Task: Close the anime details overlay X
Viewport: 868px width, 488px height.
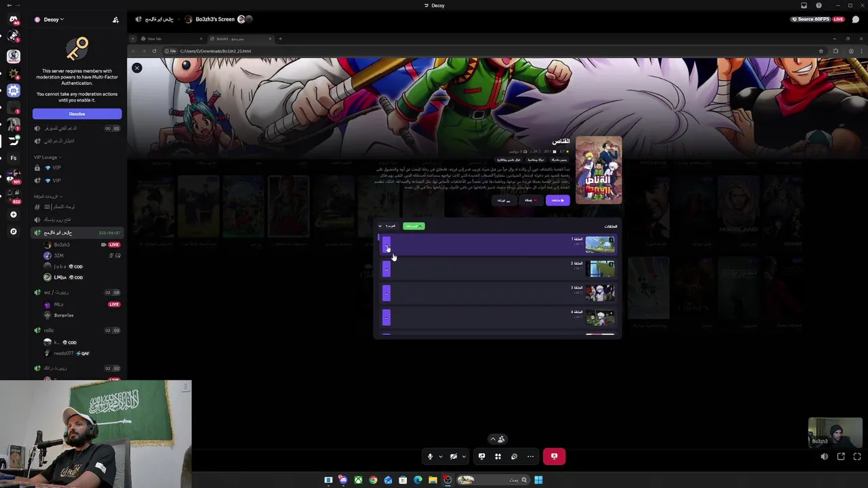Action: point(137,68)
